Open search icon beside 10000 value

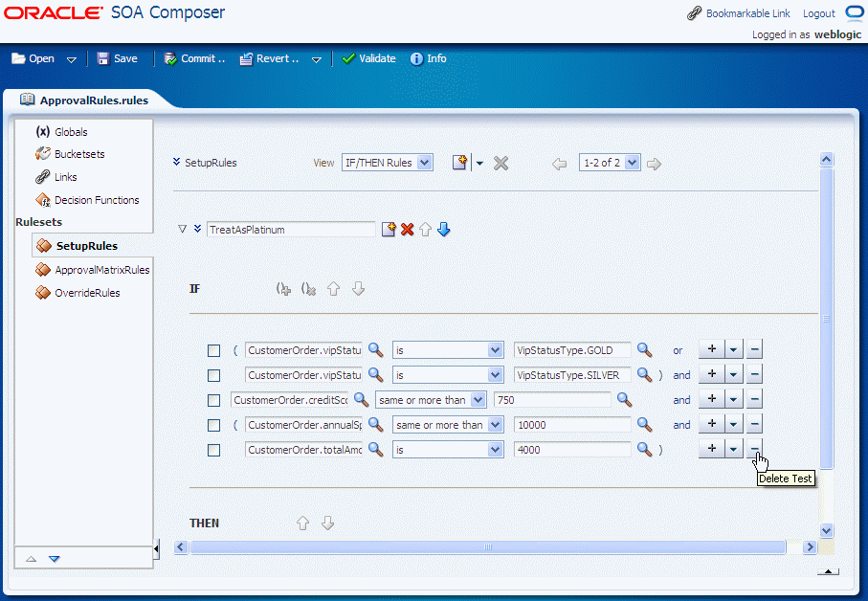pos(644,425)
